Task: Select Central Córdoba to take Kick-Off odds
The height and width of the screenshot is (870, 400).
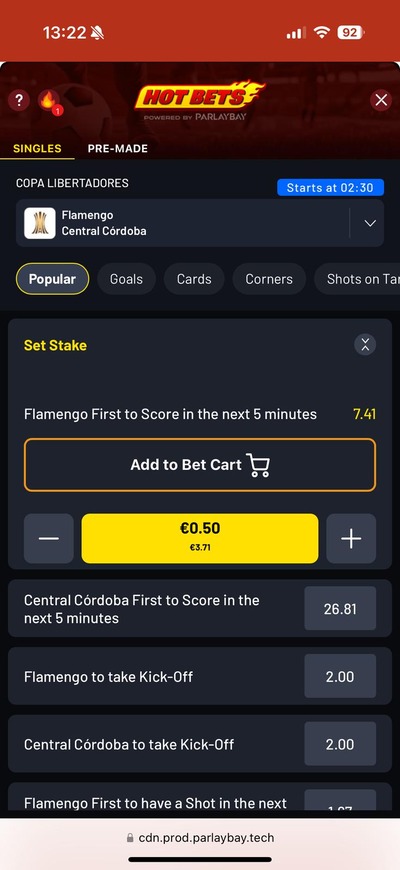Action: 340,744
